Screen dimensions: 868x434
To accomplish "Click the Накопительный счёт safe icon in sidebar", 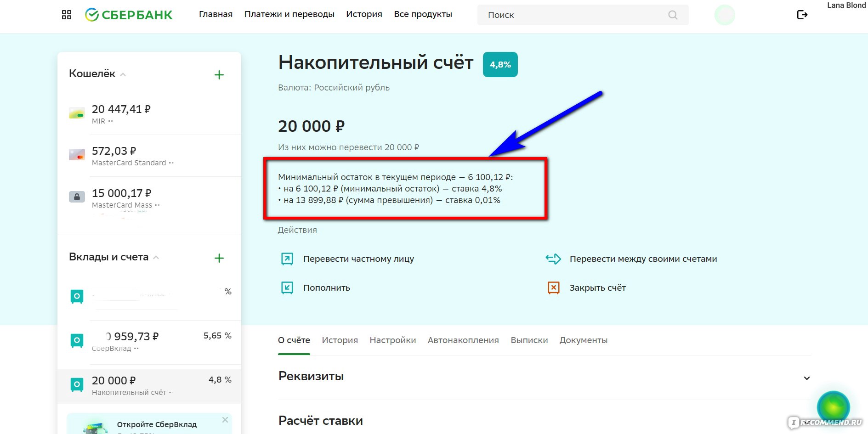I will tap(77, 384).
